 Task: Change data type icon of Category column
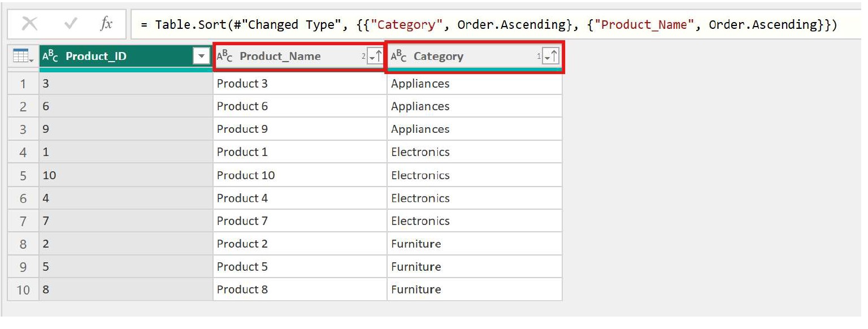399,56
